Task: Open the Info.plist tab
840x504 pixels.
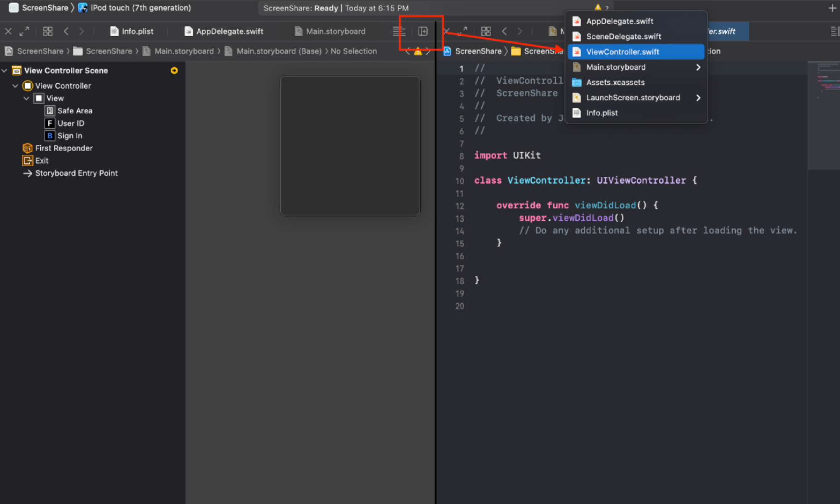Action: click(131, 31)
